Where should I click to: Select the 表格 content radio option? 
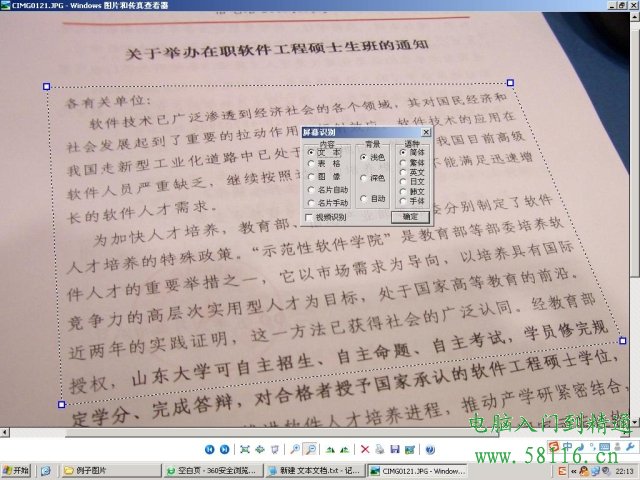click(x=311, y=164)
